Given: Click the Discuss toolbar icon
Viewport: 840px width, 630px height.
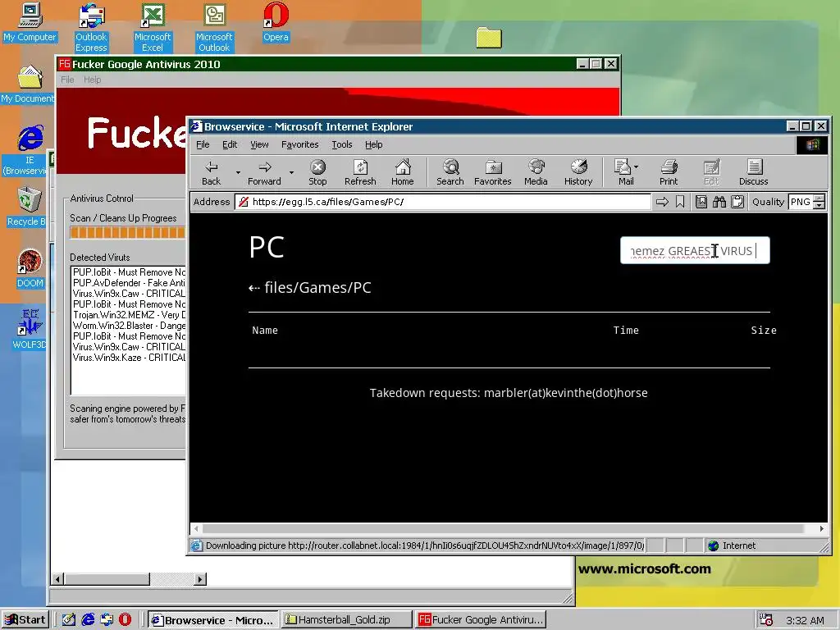Looking at the screenshot, I should 754,172.
